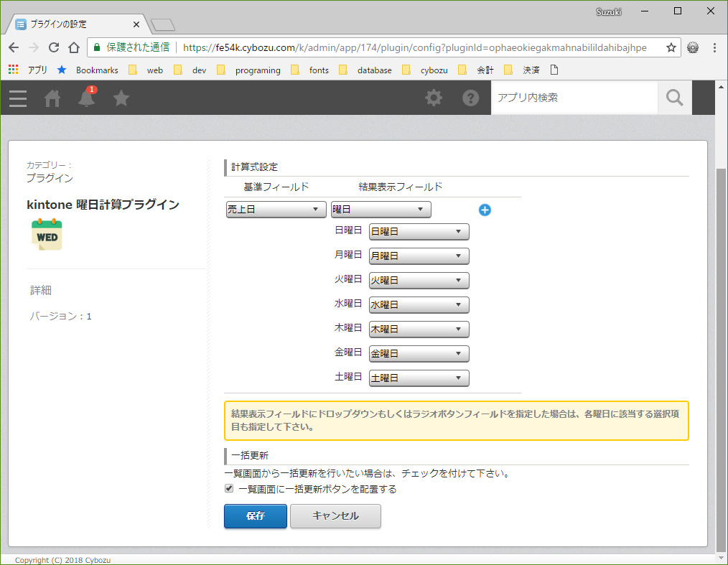Image resolution: width=728 pixels, height=565 pixels.
Task: Click the 保存 save button
Action: (256, 515)
